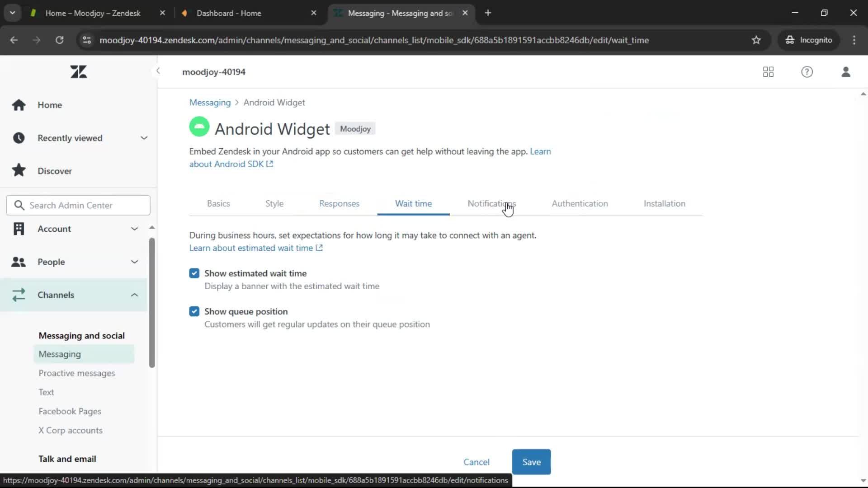
Task: Click the browser reload icon
Action: [x=59, y=40]
